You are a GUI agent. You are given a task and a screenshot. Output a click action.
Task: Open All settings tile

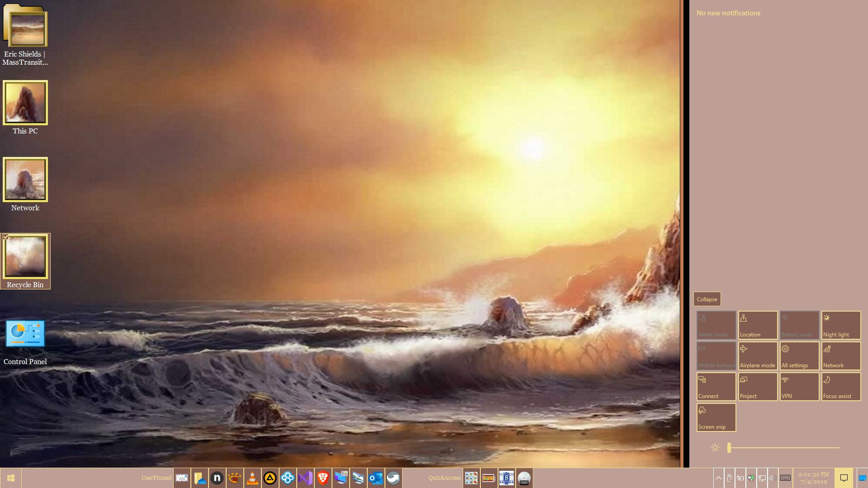point(800,356)
